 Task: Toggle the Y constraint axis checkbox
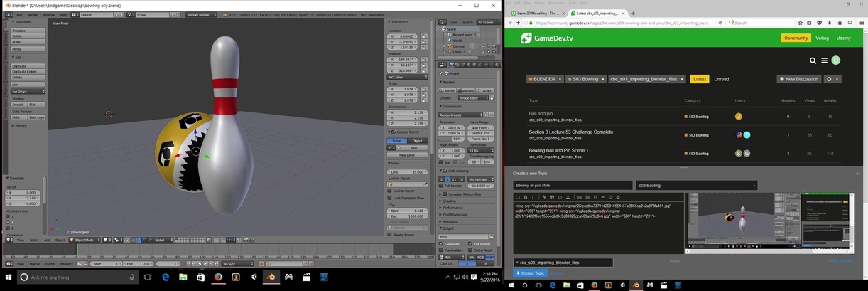tap(9, 222)
